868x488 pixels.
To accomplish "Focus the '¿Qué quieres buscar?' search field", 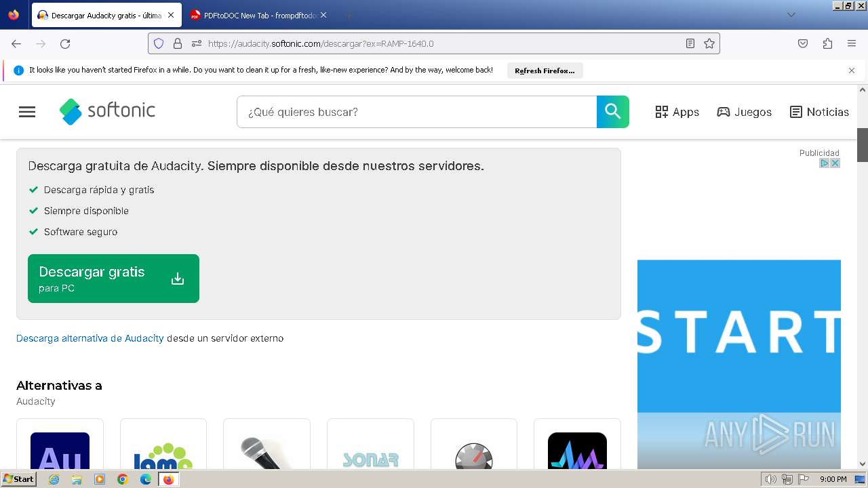I will tap(416, 112).
